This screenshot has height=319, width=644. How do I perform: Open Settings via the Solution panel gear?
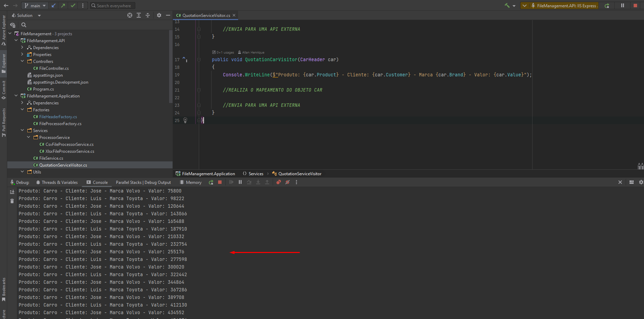point(159,15)
